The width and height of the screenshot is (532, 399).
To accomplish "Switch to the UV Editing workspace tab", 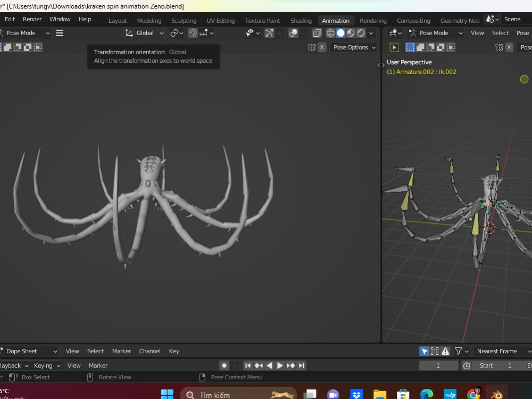I will coord(221,21).
